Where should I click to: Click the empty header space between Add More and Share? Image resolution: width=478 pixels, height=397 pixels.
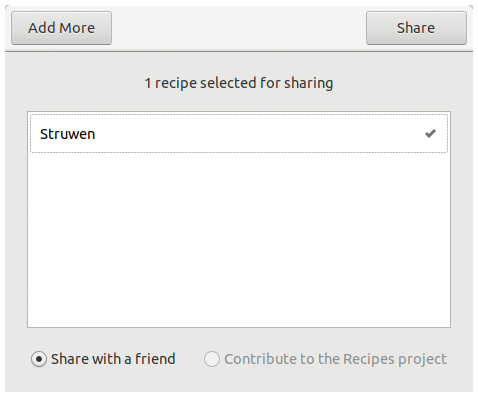[239, 28]
